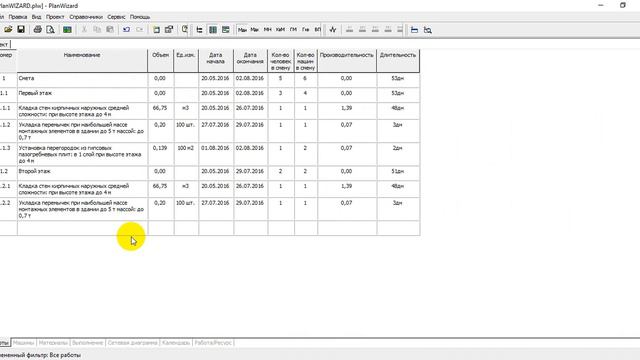Click the 'Мат' toolbar button
This screenshot has height=360, width=640.
pyautogui.click(x=255, y=30)
